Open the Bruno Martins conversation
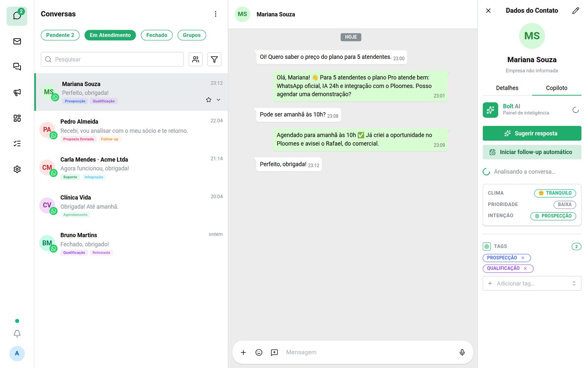 click(x=131, y=244)
